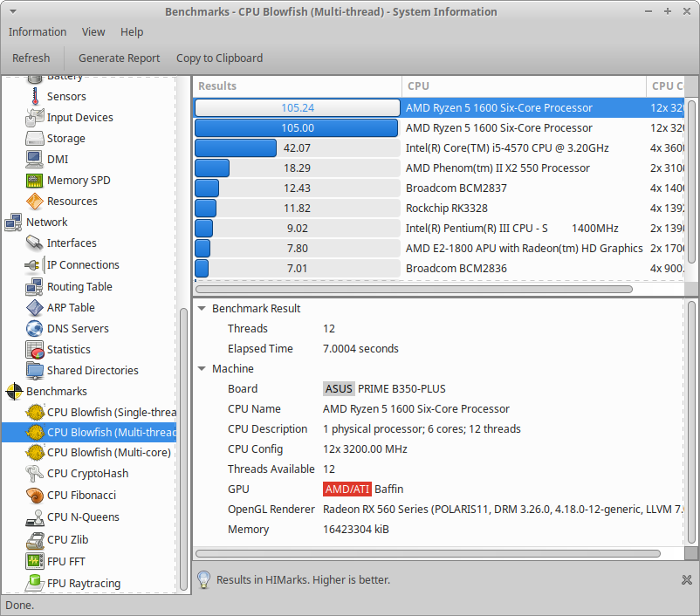Select the Resources diamond icon
Screen dimensions: 700x616
coord(34,202)
